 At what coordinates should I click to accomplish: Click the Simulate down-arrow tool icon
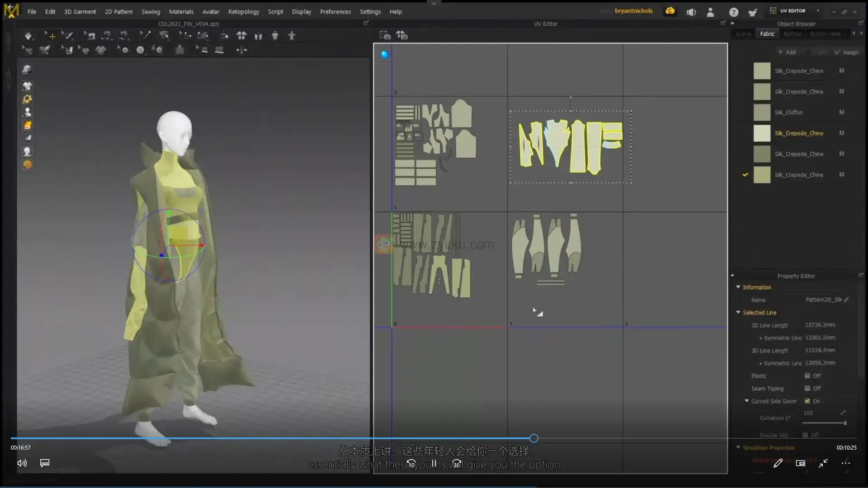click(x=28, y=36)
